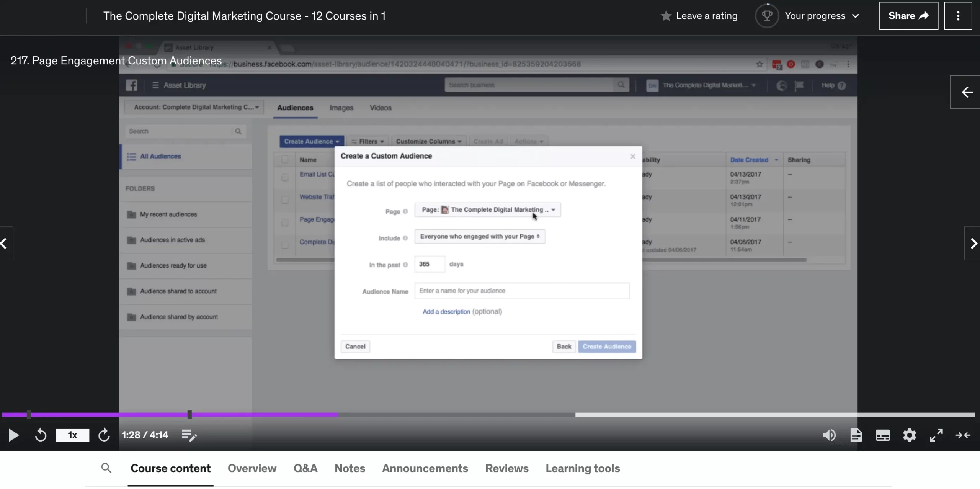Open the transcript panel
This screenshot has height=489, width=980.
point(856,435)
